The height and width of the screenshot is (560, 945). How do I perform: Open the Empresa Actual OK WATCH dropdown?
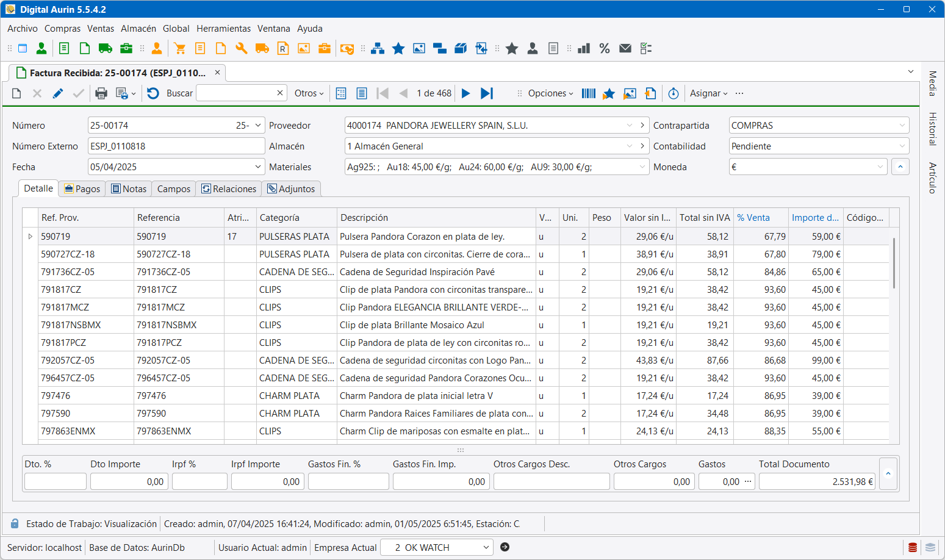click(x=486, y=547)
